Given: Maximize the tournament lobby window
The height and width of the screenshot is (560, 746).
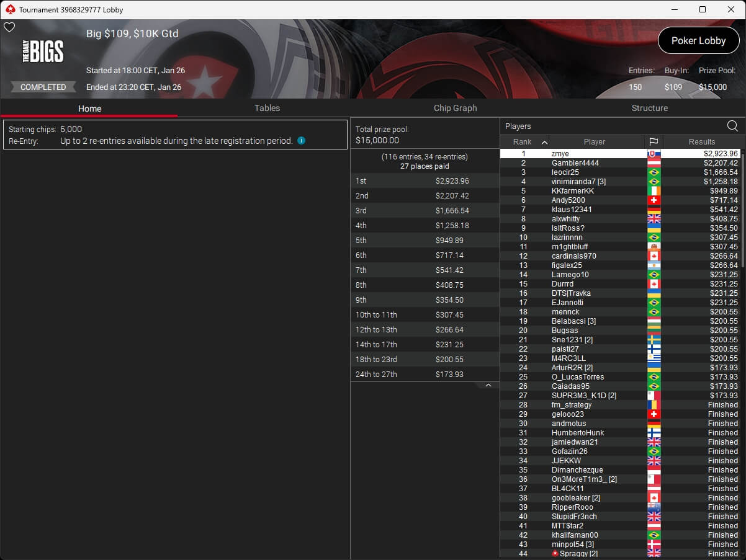Looking at the screenshot, I should click(x=702, y=9).
